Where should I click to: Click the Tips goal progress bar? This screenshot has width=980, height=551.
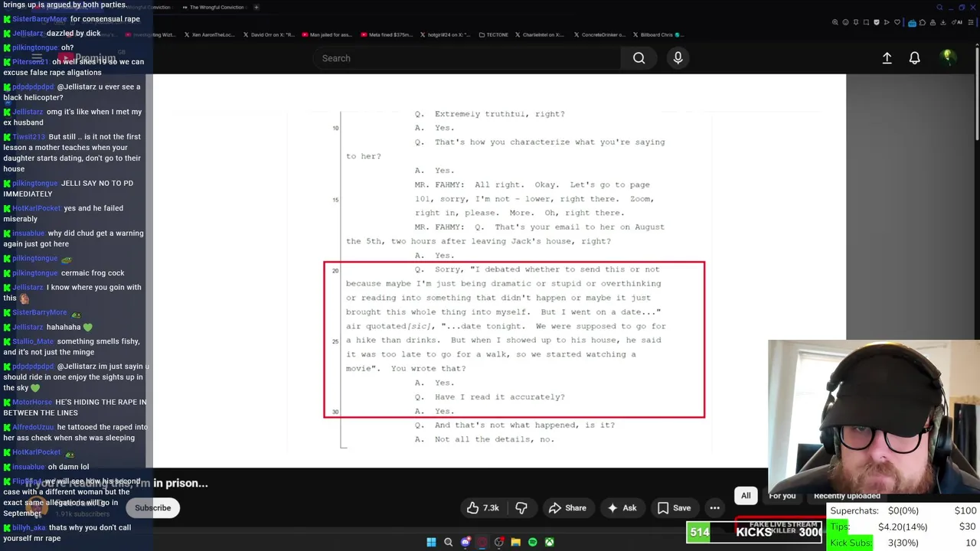[903, 527]
